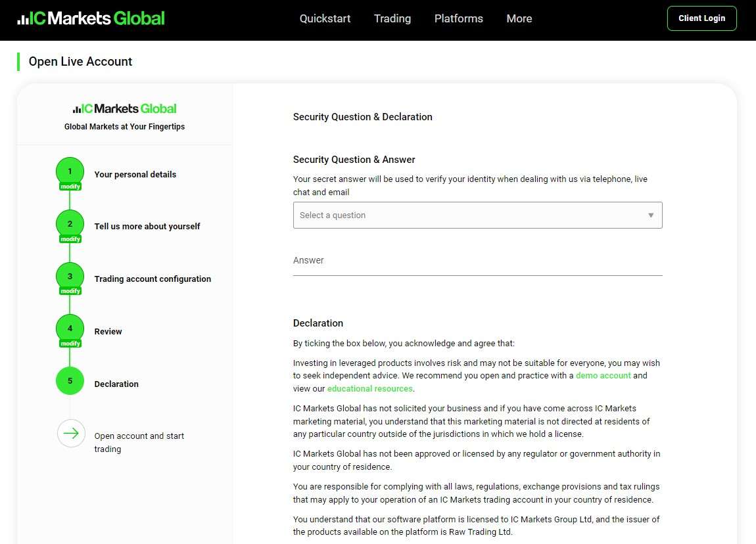Open the Trading menu
This screenshot has height=544, width=756.
[392, 18]
